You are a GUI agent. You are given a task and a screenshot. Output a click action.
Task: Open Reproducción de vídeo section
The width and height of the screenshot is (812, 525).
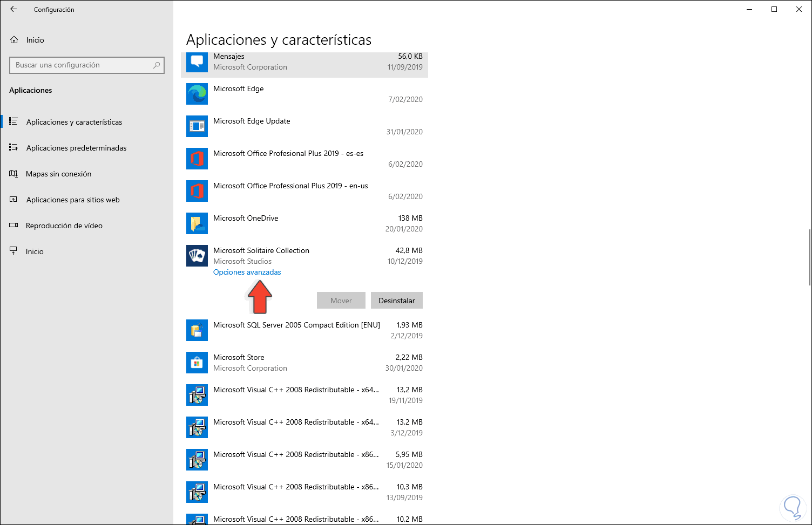click(86, 226)
